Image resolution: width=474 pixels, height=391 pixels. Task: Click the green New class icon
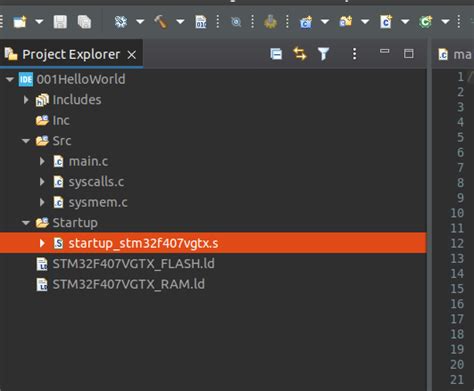426,22
